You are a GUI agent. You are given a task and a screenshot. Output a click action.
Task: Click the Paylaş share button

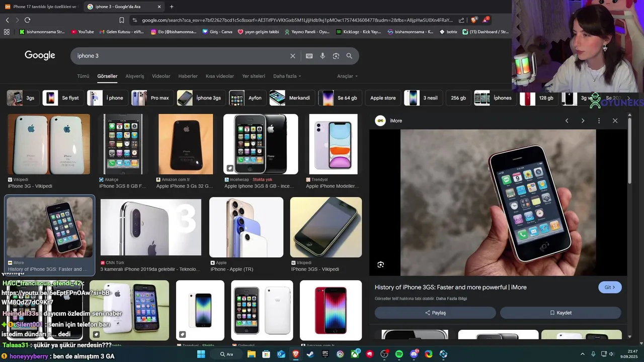click(435, 313)
